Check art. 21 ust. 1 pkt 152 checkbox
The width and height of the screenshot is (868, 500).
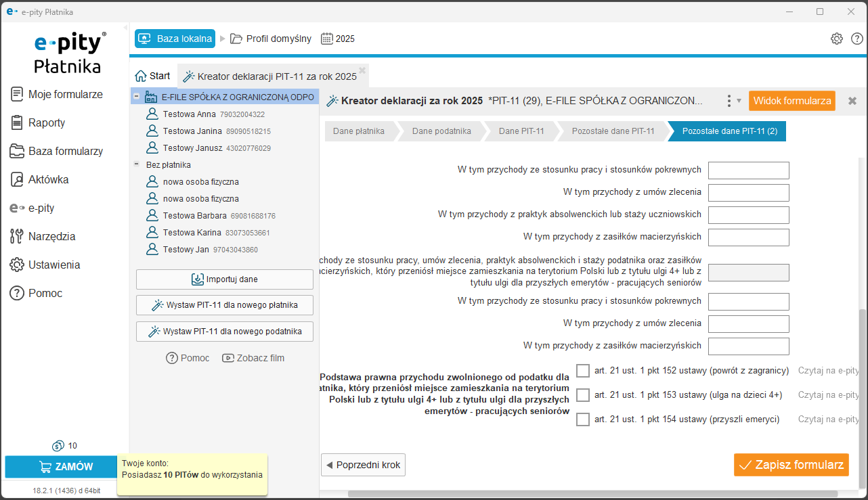tap(583, 371)
